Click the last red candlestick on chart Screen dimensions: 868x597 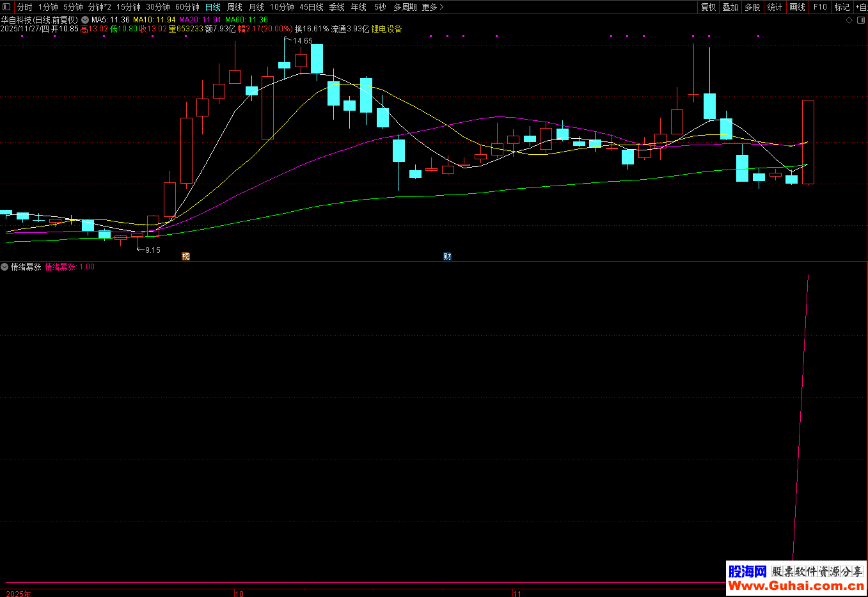point(808,142)
